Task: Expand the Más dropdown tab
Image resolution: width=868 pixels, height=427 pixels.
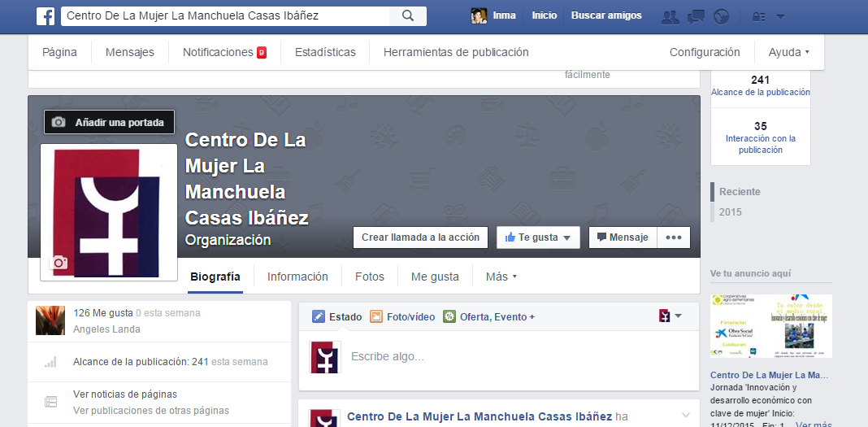Action: tap(501, 277)
